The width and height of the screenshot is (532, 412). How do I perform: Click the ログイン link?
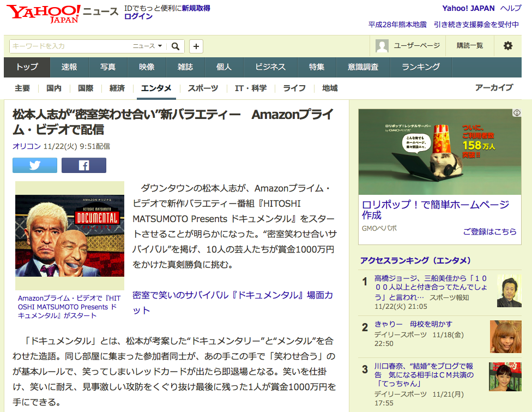tap(138, 16)
